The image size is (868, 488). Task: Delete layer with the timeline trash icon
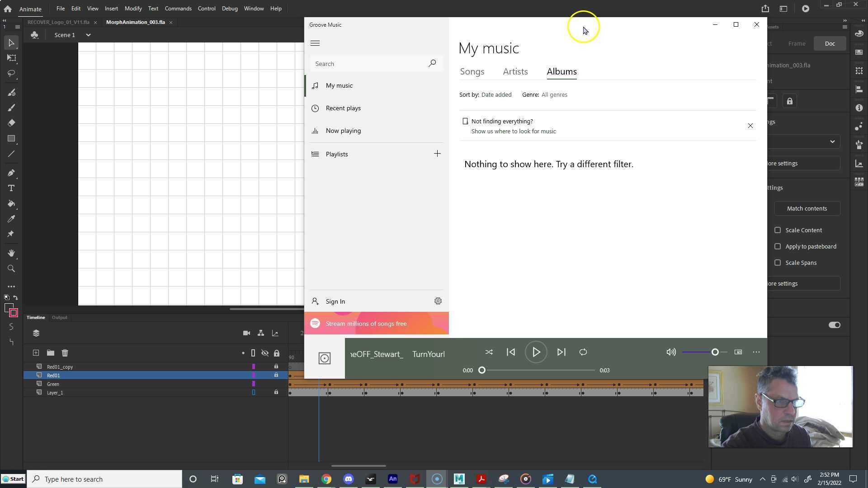click(x=65, y=353)
